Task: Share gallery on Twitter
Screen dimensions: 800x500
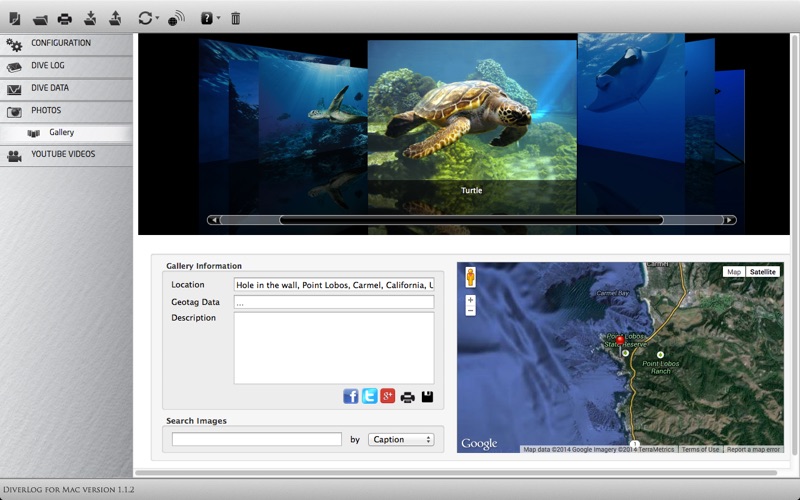Action: click(369, 396)
